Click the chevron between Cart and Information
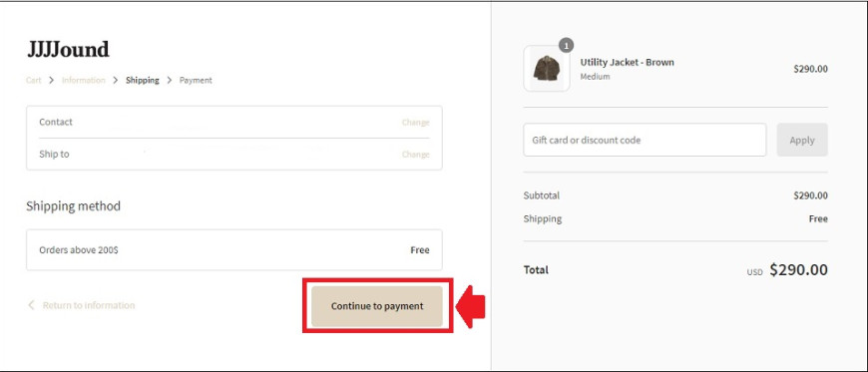Image resolution: width=868 pixels, height=372 pixels. pos(52,80)
